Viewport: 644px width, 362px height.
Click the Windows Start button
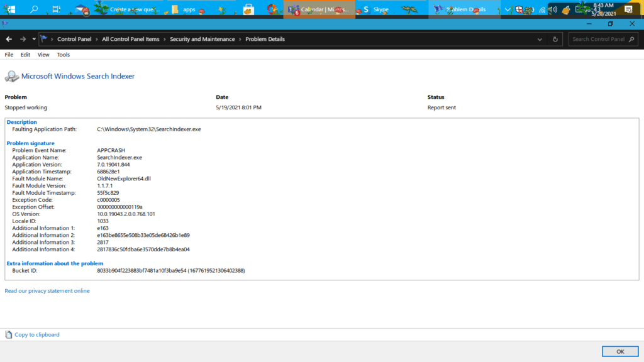point(12,9)
